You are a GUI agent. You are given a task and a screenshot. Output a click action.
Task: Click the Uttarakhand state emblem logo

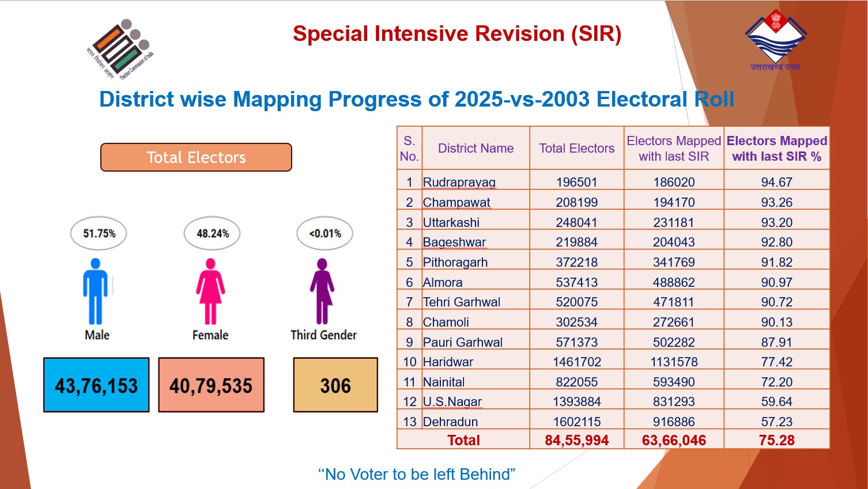point(775,39)
